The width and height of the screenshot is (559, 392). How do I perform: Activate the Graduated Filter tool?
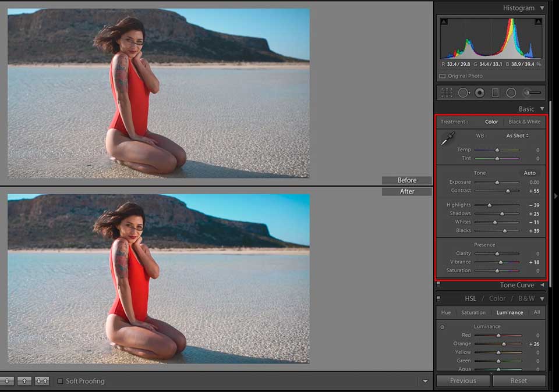click(x=495, y=92)
